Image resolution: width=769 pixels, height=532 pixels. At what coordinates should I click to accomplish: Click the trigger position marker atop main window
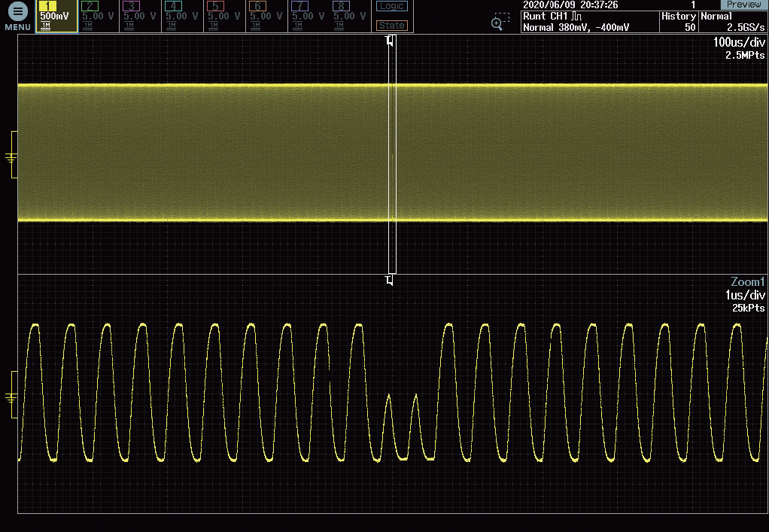click(x=390, y=41)
